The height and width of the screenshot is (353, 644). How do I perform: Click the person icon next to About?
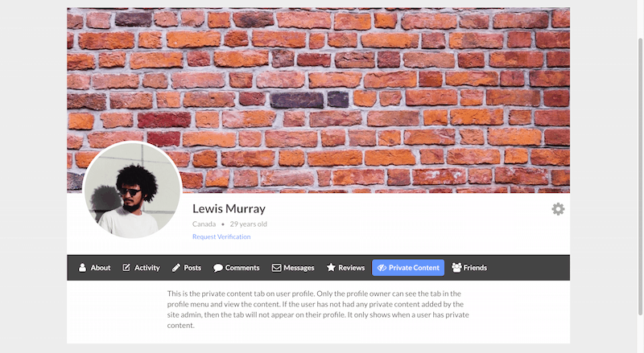click(83, 268)
